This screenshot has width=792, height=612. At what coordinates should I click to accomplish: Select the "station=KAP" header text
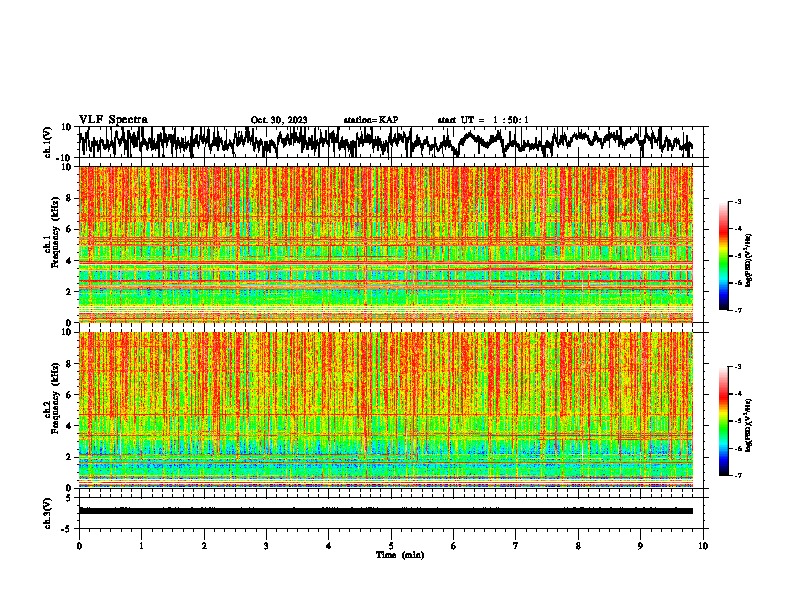click(371, 120)
